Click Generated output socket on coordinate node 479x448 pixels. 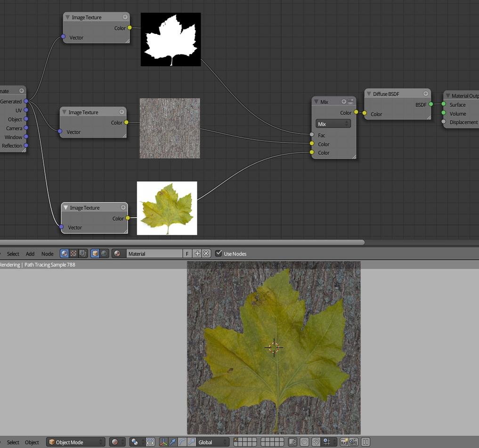tap(26, 101)
